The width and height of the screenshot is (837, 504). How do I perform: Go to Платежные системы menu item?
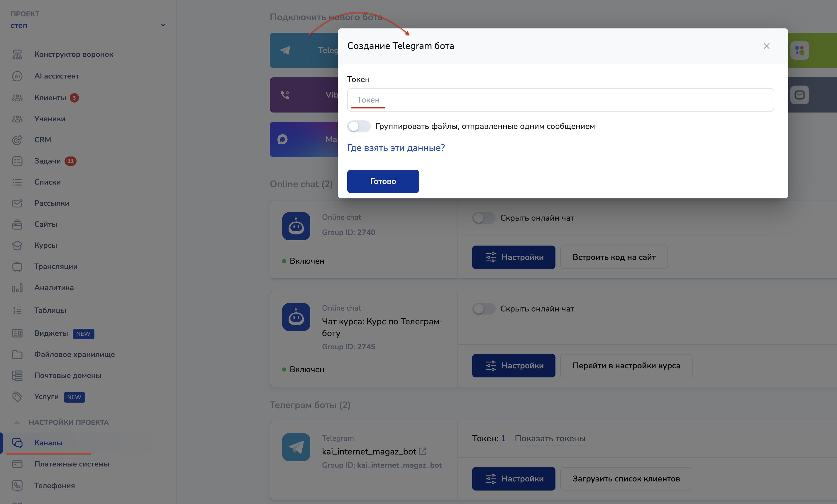(x=71, y=464)
